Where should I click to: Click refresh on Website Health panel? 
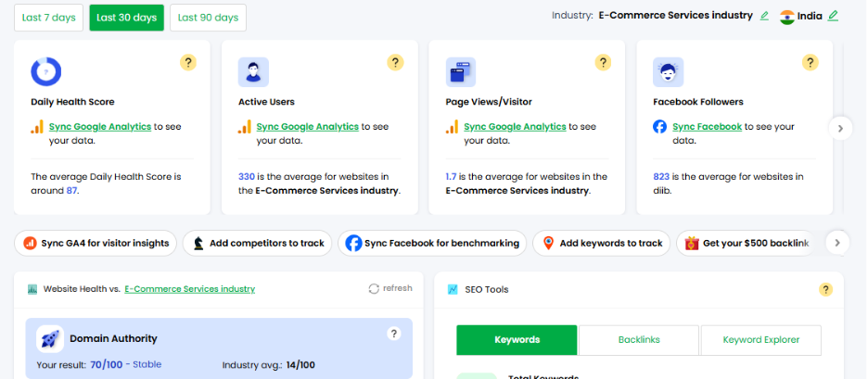click(390, 288)
